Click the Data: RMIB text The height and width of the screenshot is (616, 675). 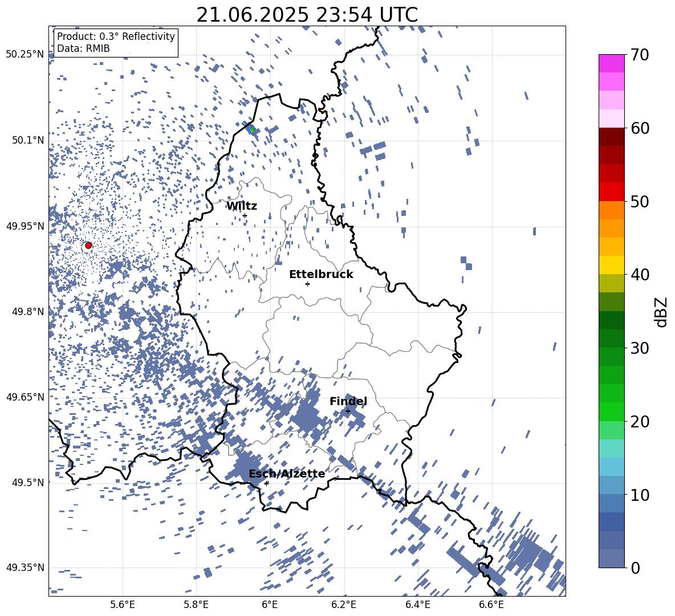(83, 48)
